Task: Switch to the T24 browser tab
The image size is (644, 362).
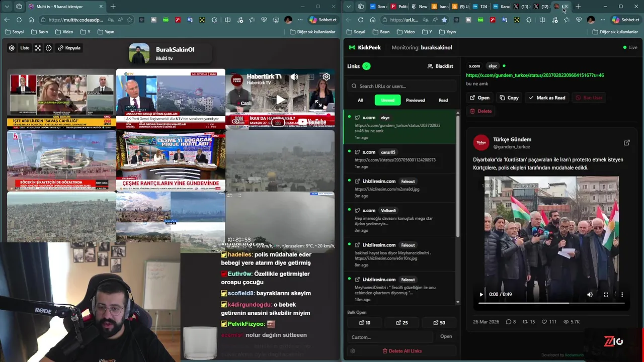Action: click(x=480, y=7)
